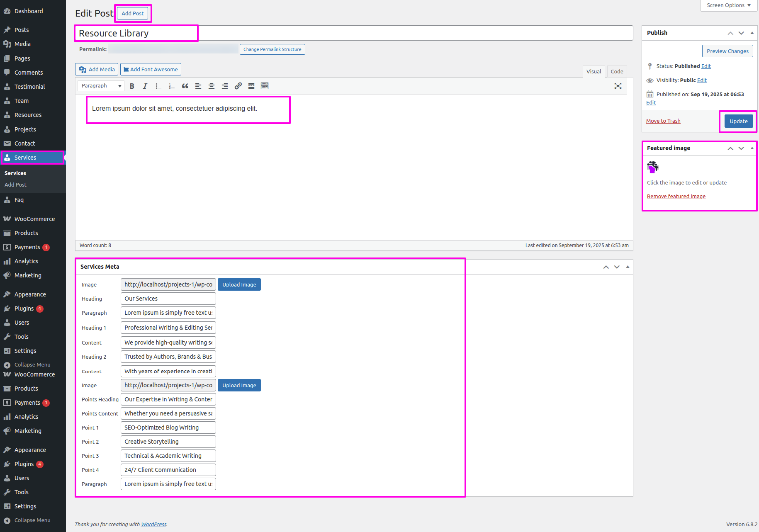Enable distraction-free fullscreen editor mode
The width and height of the screenshot is (759, 532).
coord(618,86)
